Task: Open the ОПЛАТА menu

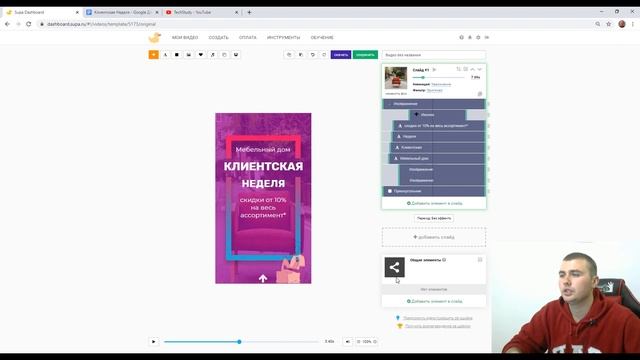Action: coord(247,38)
